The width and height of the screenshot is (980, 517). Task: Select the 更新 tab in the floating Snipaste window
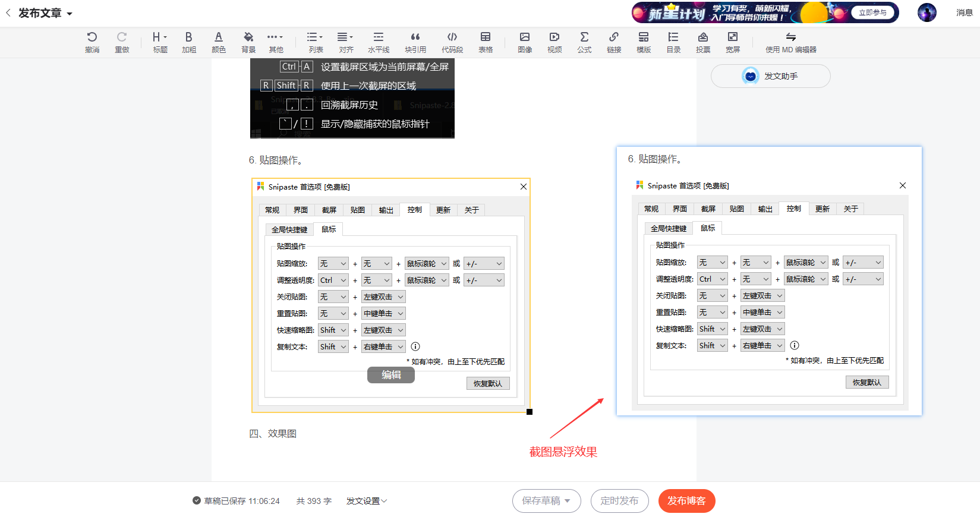823,209
